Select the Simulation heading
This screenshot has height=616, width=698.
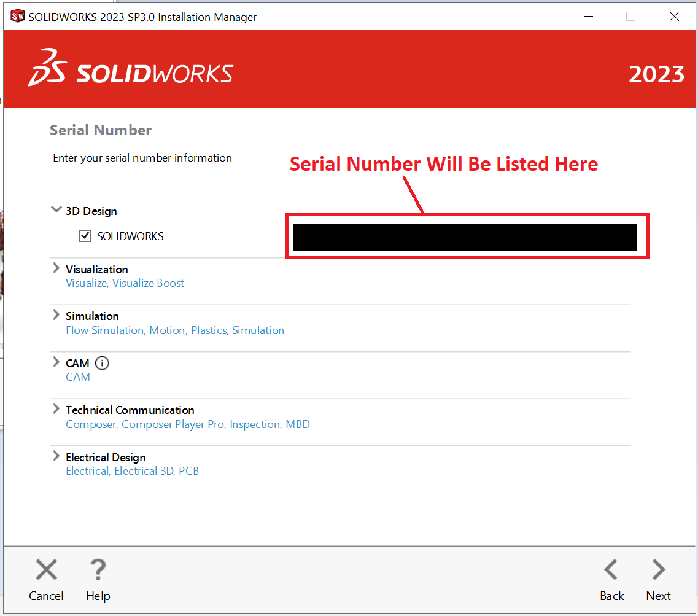pos(92,316)
